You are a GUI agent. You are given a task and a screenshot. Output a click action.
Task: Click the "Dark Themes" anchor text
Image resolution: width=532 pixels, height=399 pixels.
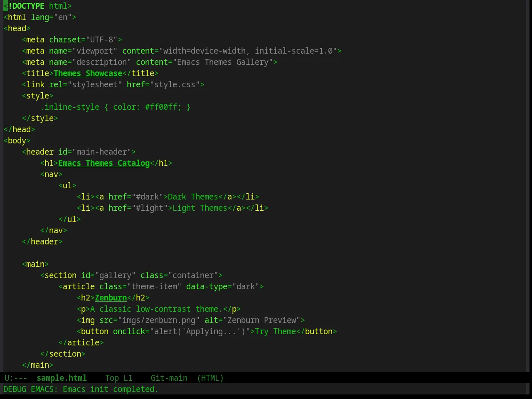pos(193,197)
